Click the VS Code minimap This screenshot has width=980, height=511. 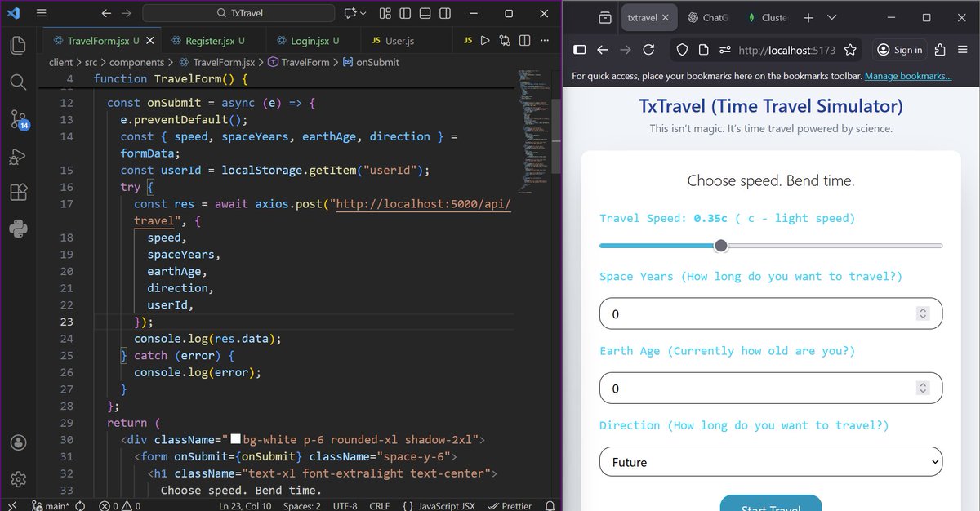click(x=533, y=131)
